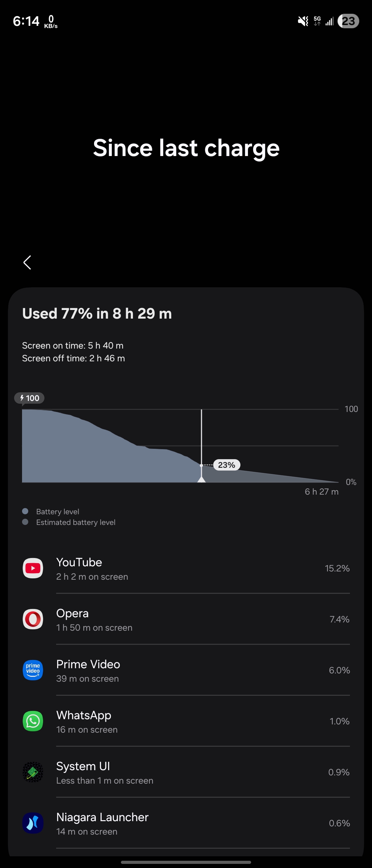Tap the back arrow icon
The width and height of the screenshot is (372, 868).
(27, 262)
